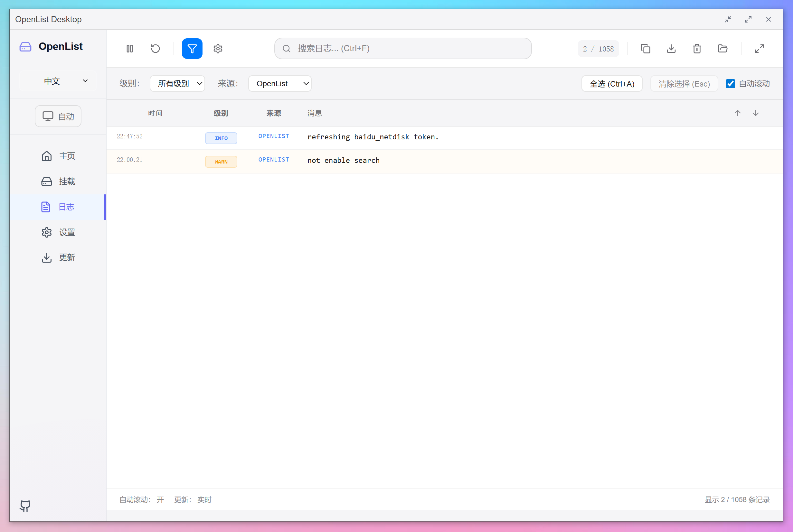This screenshot has height=532, width=793.
Task: Toggle the log filter panel
Action: (x=192, y=49)
